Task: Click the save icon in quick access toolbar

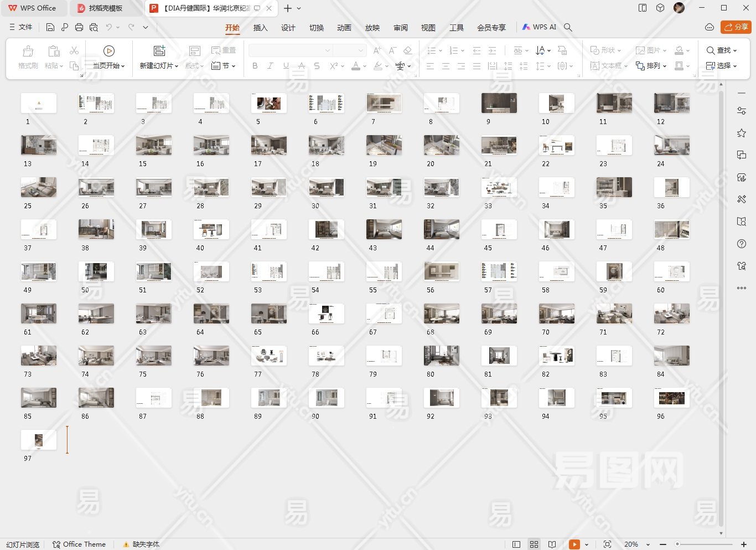Action: point(50,27)
